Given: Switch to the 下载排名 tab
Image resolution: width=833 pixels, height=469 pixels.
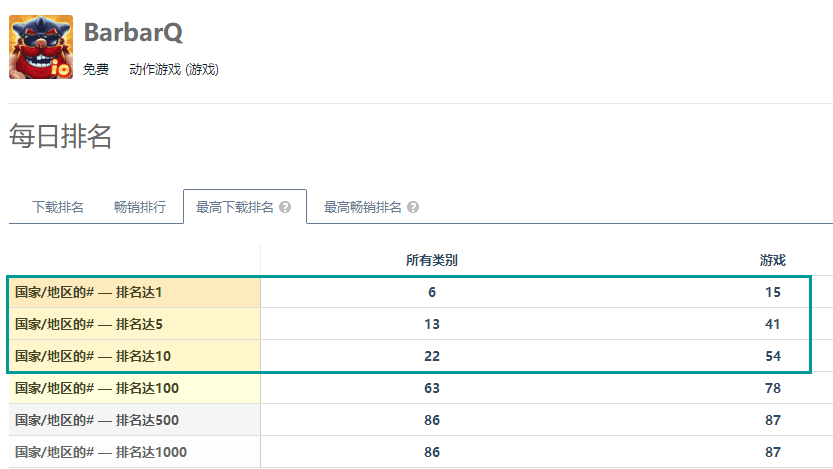Looking at the screenshot, I should [58, 207].
